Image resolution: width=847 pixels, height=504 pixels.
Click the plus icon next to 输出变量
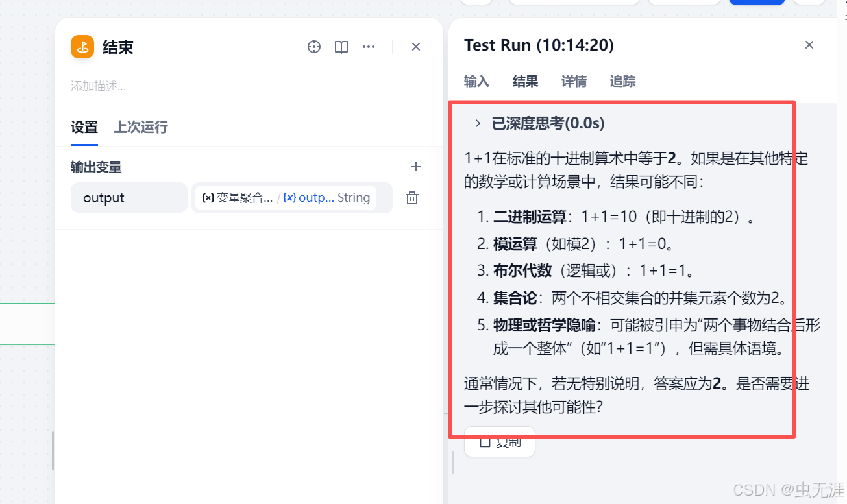click(x=415, y=167)
